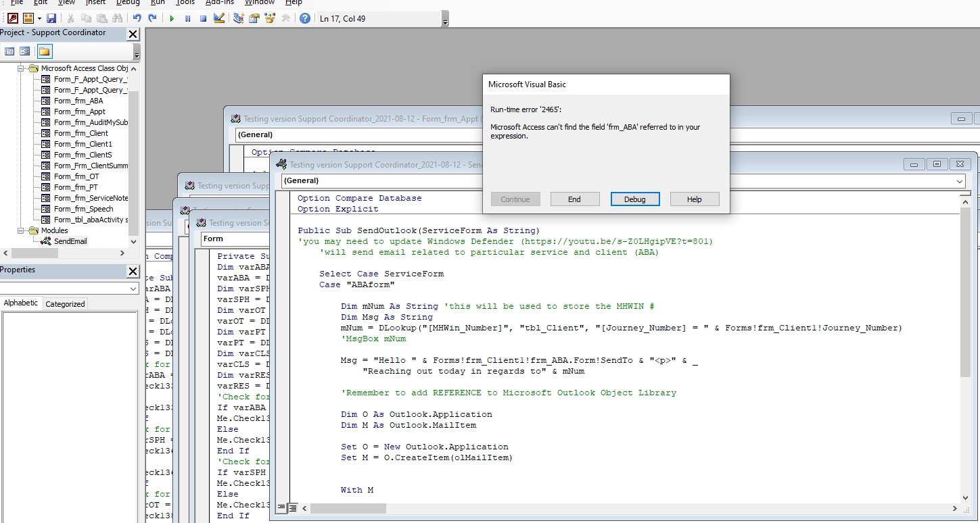
Task: Click Debug in the run-time error dialog
Action: tap(634, 199)
